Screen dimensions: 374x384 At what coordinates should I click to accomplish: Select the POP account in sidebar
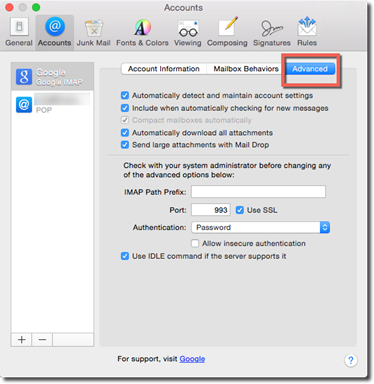coord(52,104)
